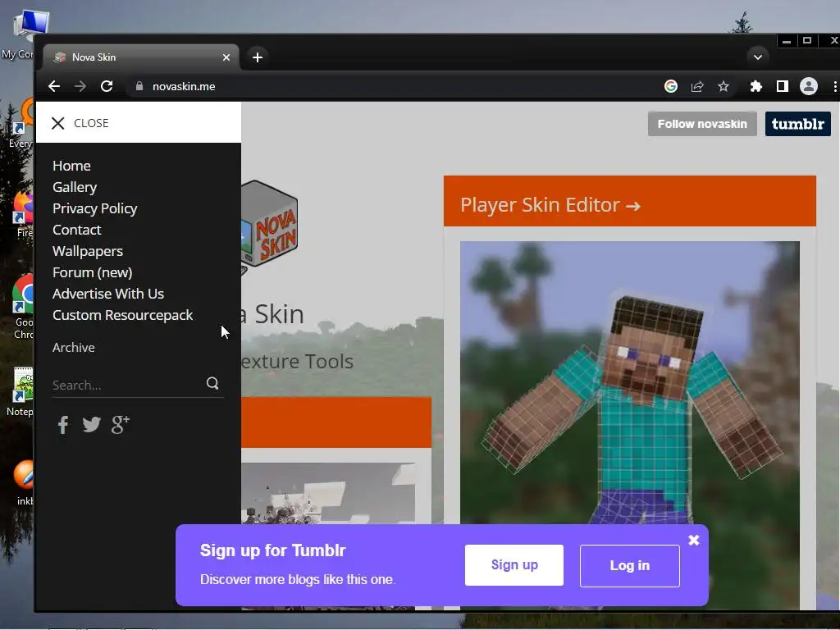
Task: Close the sidebar menu with the X icon
Action: click(x=58, y=123)
